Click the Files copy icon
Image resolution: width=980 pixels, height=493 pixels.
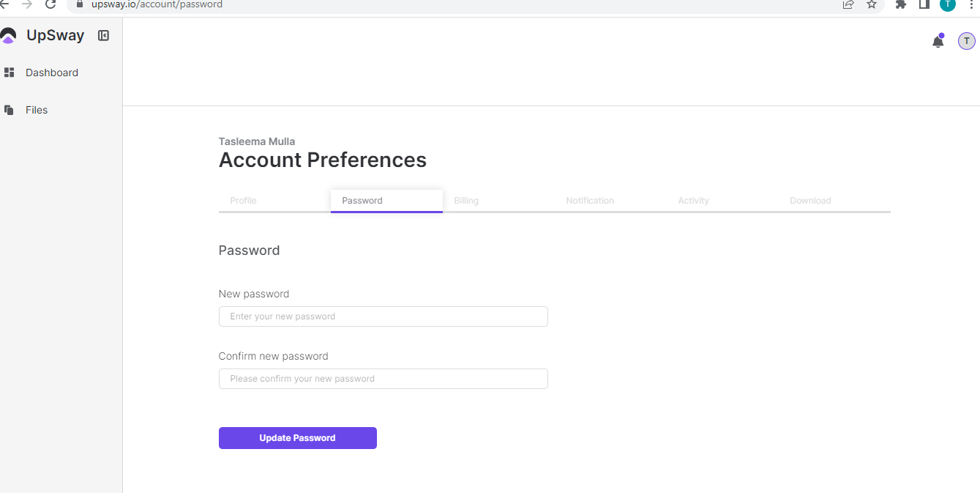[x=10, y=110]
